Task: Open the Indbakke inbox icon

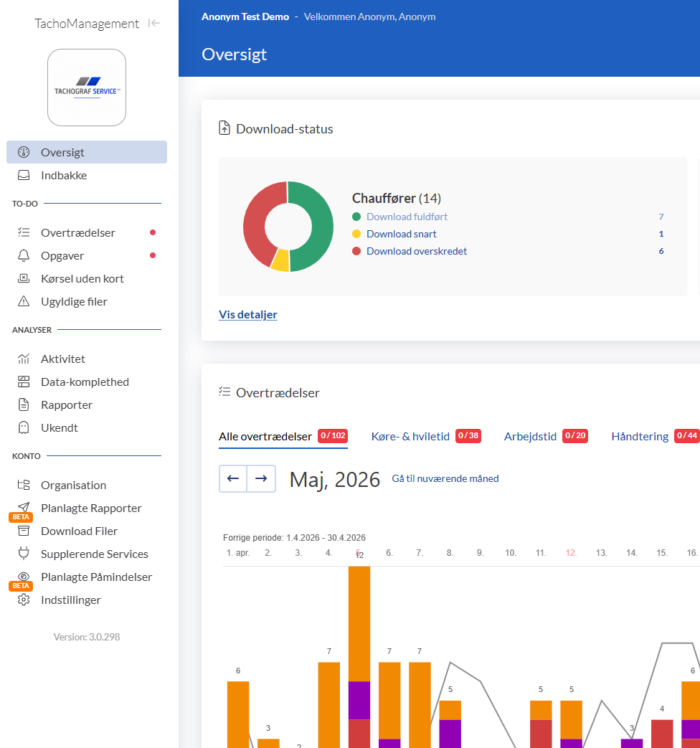Action: click(24, 175)
